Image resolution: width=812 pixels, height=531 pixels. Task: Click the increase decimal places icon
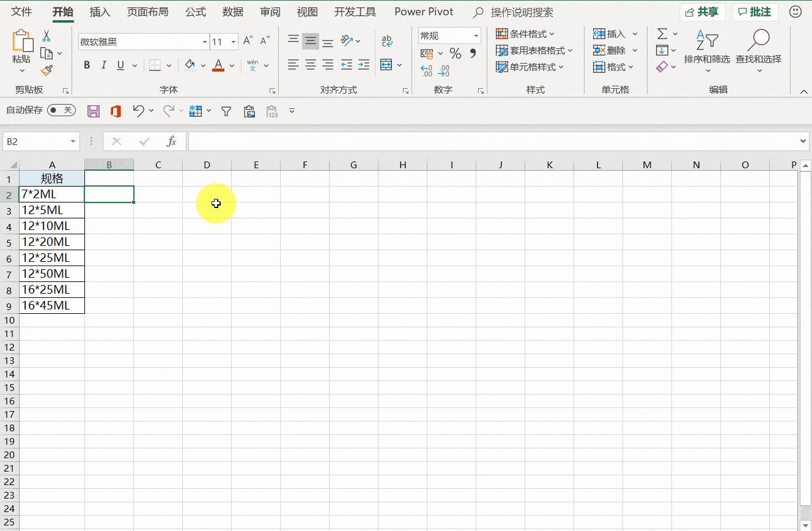tap(427, 70)
